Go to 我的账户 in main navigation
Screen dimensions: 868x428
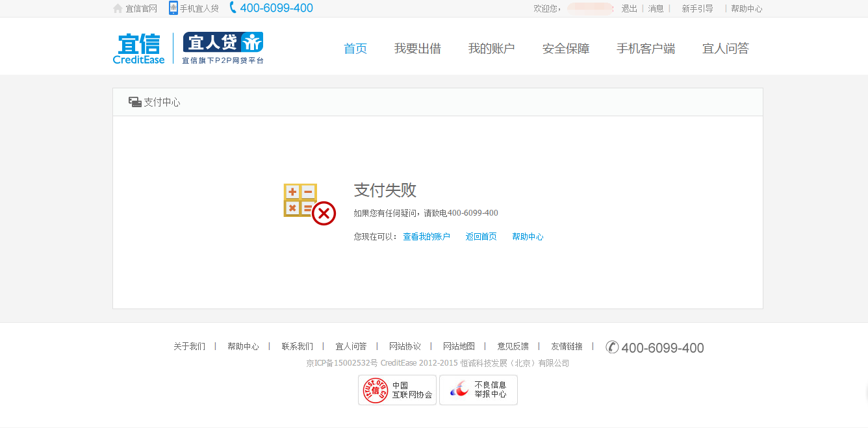coord(492,49)
